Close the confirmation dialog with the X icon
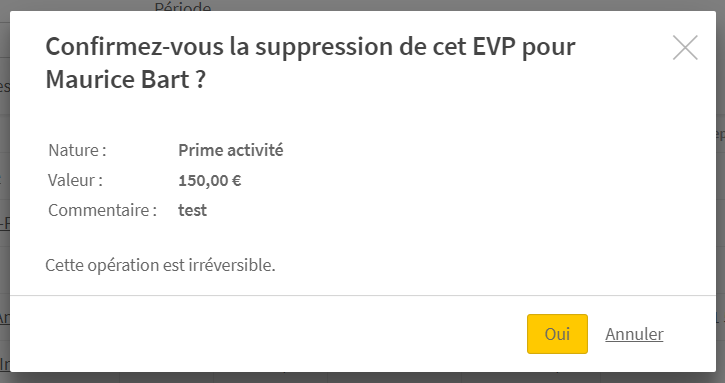This screenshot has height=383, width=725. 685,48
